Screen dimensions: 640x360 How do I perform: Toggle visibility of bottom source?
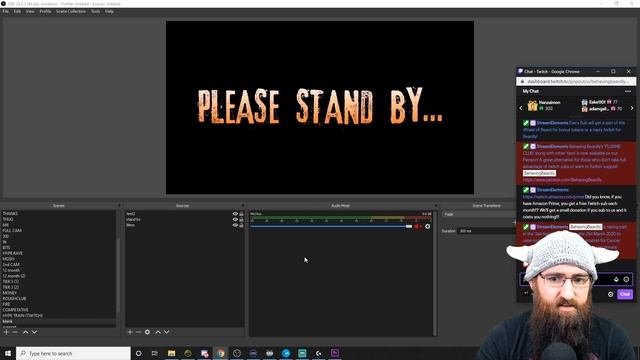[x=235, y=225]
